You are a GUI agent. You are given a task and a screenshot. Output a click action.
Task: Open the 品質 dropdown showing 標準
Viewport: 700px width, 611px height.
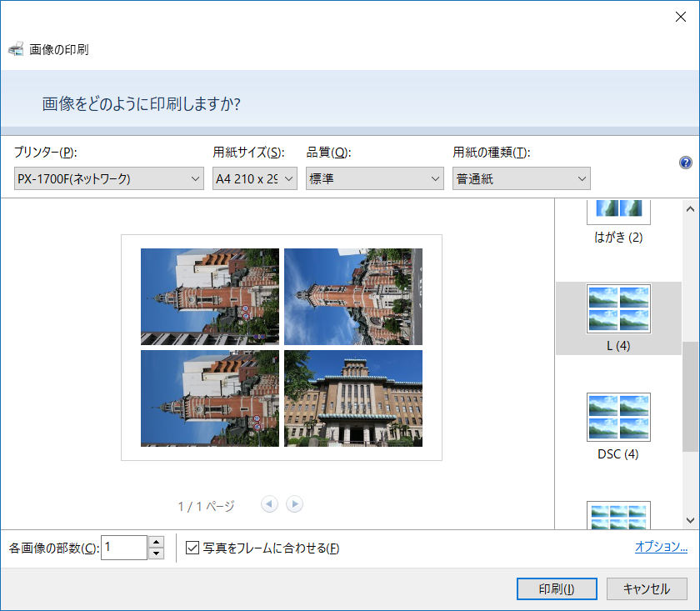[374, 178]
